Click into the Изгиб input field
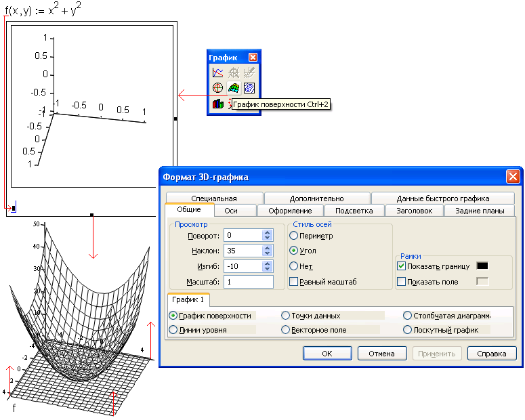525x420 pixels. pyautogui.click(x=243, y=266)
